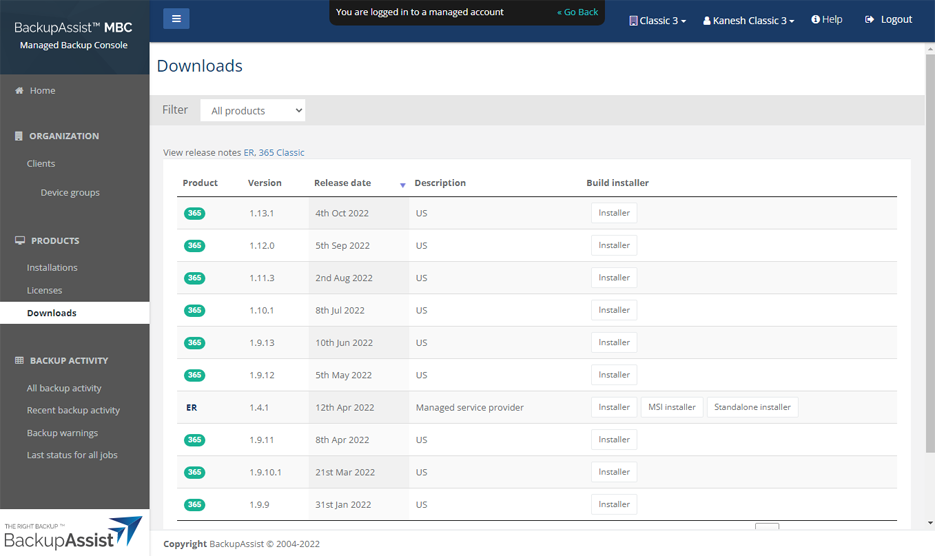Click Installer for version 1.10.1

614,310
